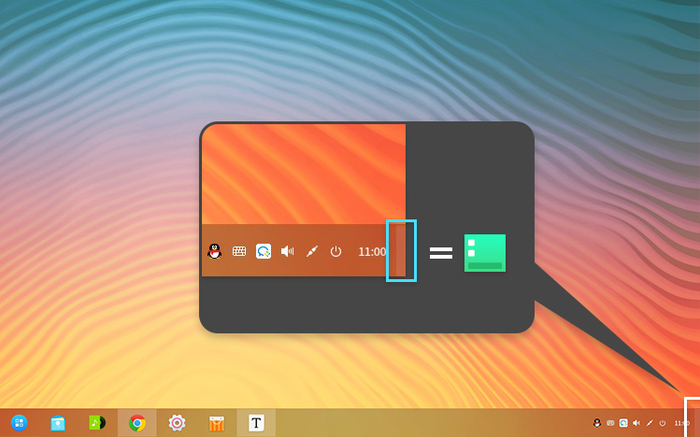The image size is (700, 437).
Task: Open the orange store icon in taskbar
Action: [x=216, y=423]
